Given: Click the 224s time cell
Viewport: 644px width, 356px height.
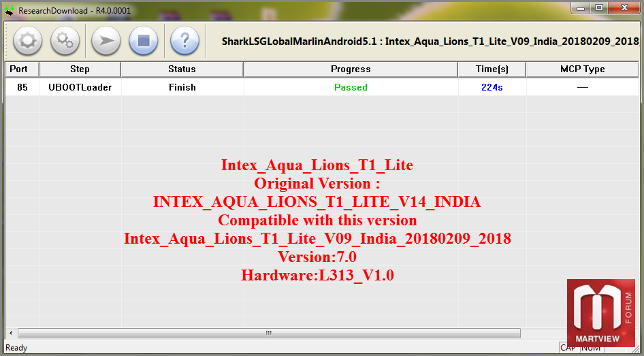Looking at the screenshot, I should pos(492,87).
